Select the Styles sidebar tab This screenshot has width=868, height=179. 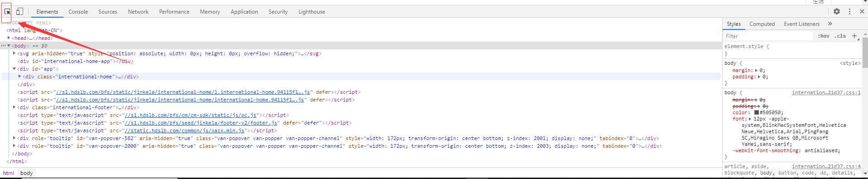coord(734,24)
